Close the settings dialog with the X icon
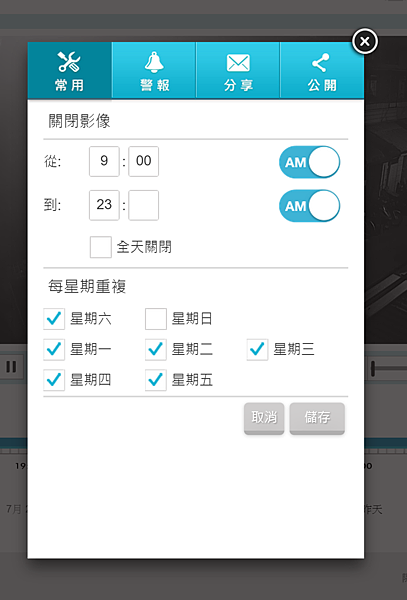 pos(365,41)
